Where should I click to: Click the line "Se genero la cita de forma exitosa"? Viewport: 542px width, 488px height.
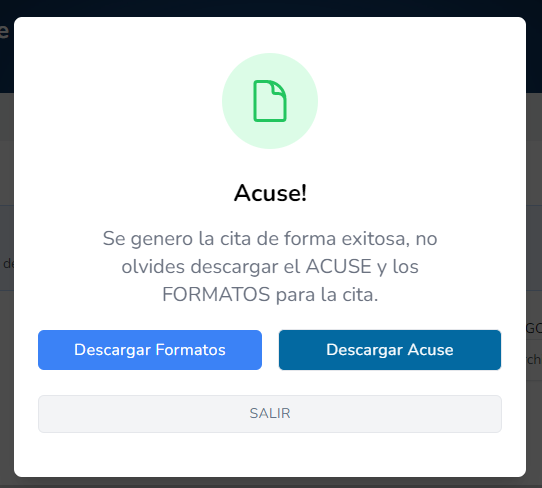(256, 239)
